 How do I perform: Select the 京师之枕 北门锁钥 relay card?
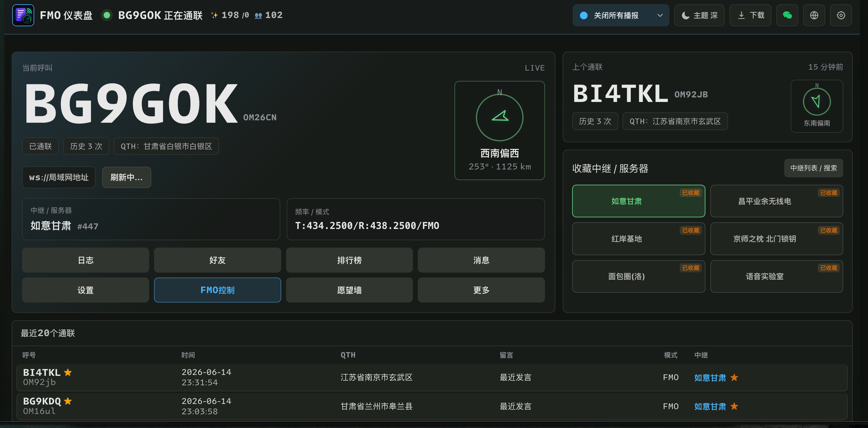point(776,238)
